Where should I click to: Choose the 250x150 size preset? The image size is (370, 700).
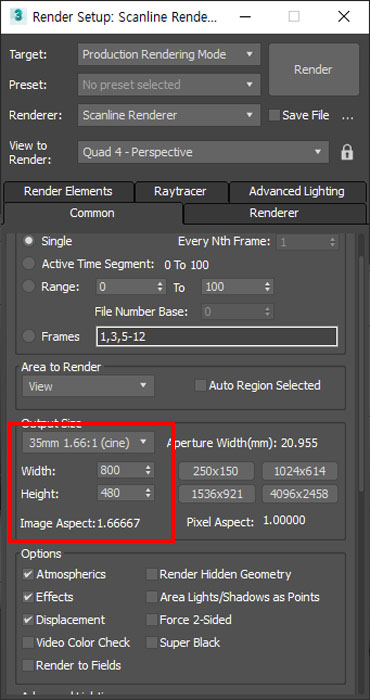click(216, 471)
